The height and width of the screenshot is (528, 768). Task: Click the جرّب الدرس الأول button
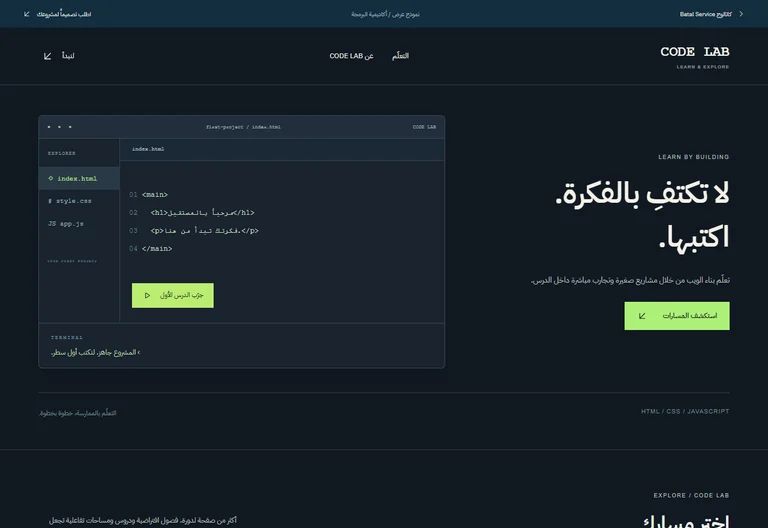point(173,295)
